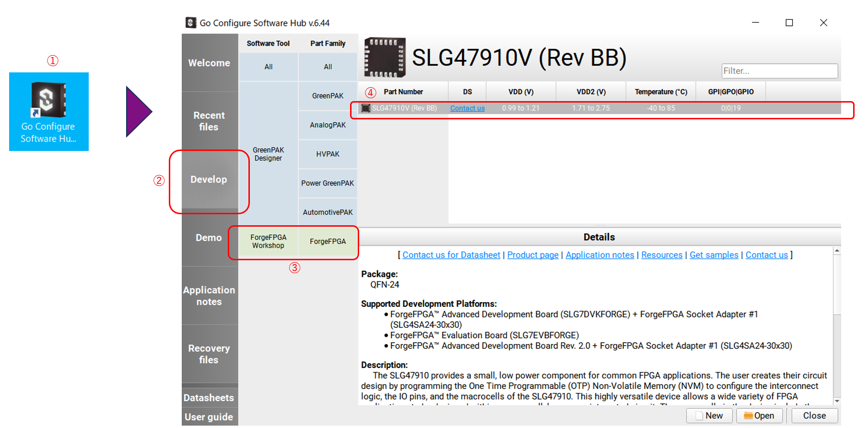Click into the Filter input field
This screenshot has width=868, height=428.
[x=780, y=71]
